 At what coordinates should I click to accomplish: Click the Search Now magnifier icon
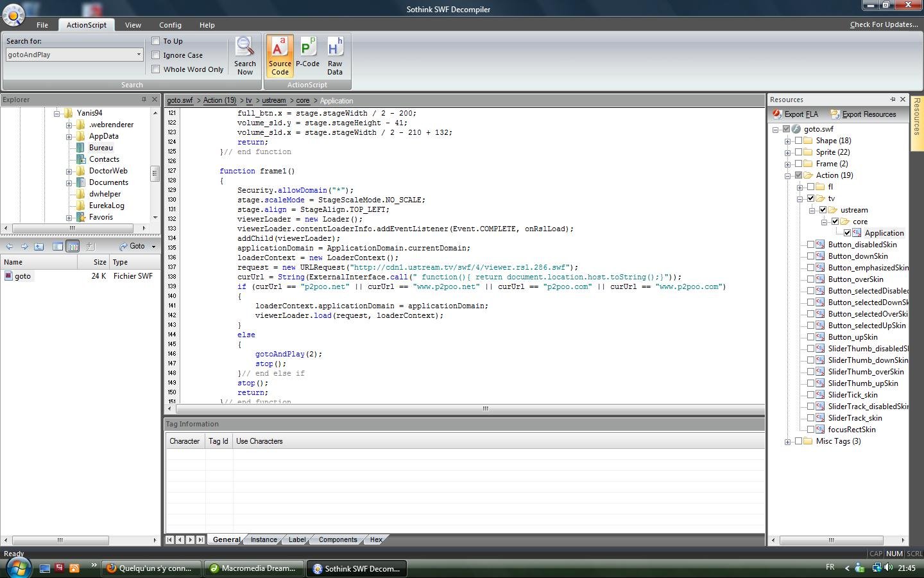click(244, 47)
